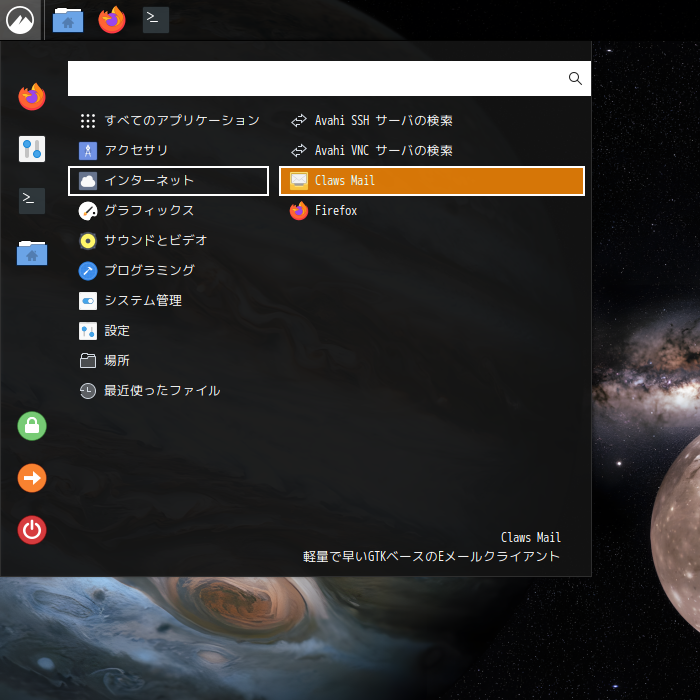Select the インターネット category
The height and width of the screenshot is (700, 700).
tap(168, 181)
